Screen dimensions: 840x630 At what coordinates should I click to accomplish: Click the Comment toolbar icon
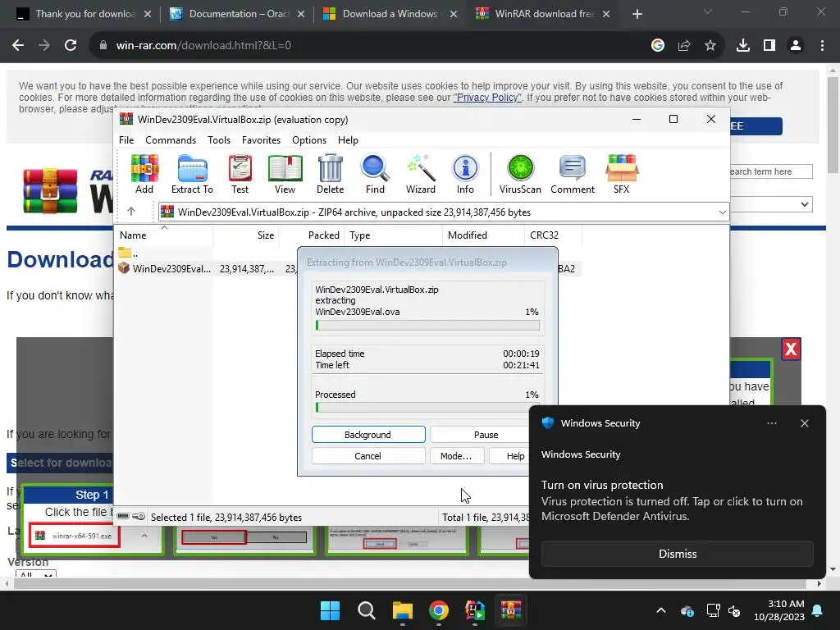pyautogui.click(x=572, y=174)
